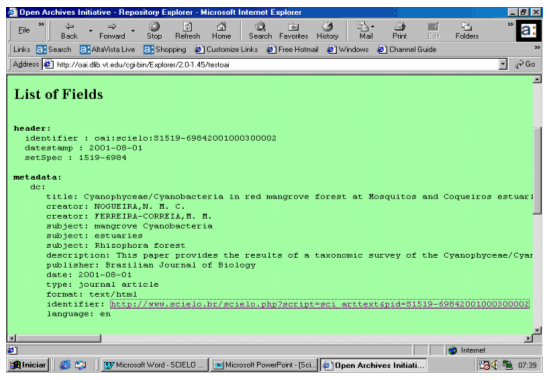Click the header identifier oai:scielo value
Viewport: 549px width, 380px height.
185,138
